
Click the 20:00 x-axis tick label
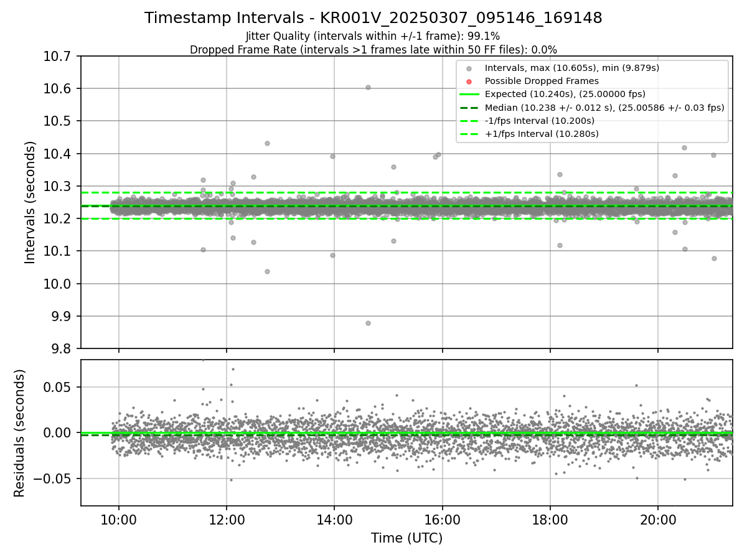coord(658,519)
